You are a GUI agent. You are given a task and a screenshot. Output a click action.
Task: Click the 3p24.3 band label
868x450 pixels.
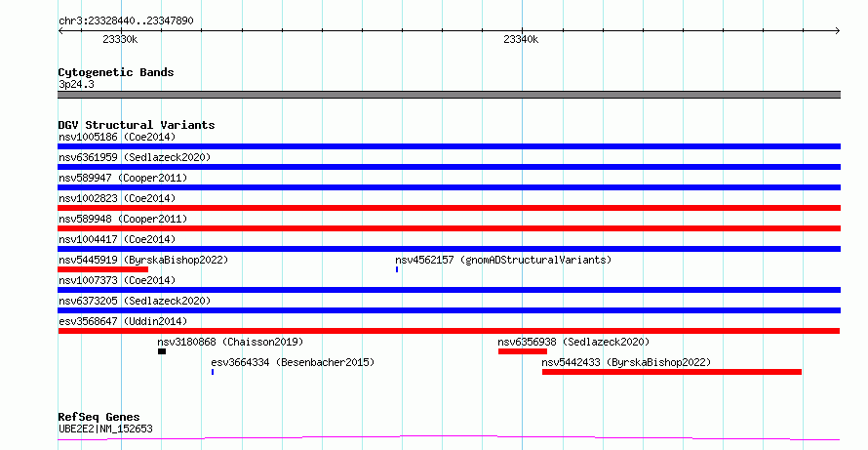click(x=76, y=84)
